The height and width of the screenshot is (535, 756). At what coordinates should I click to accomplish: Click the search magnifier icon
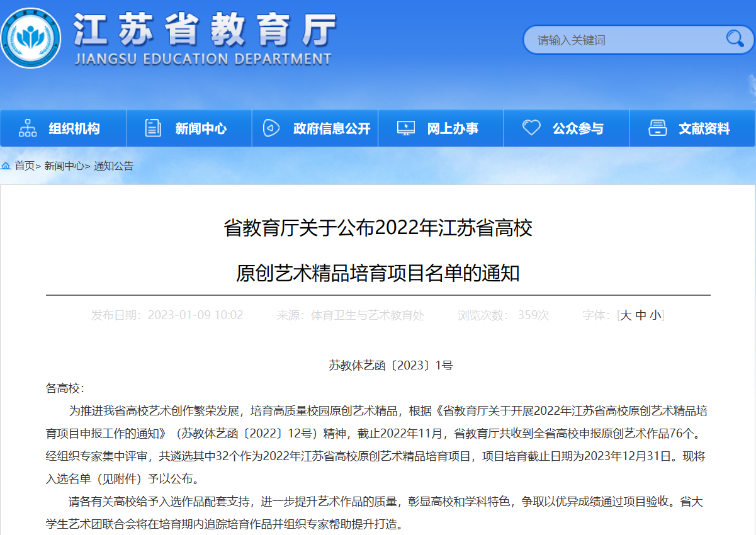pyautogui.click(x=734, y=39)
